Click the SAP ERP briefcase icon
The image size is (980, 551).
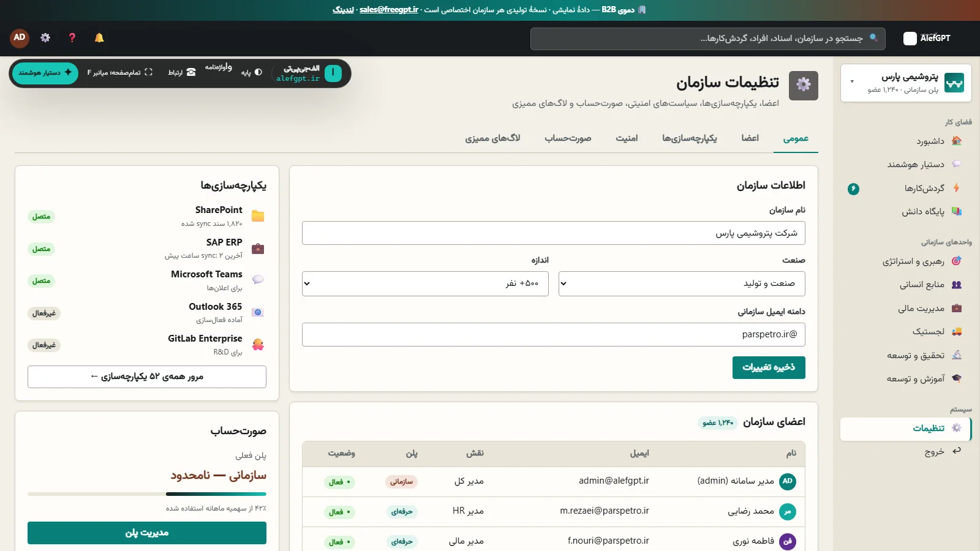258,249
